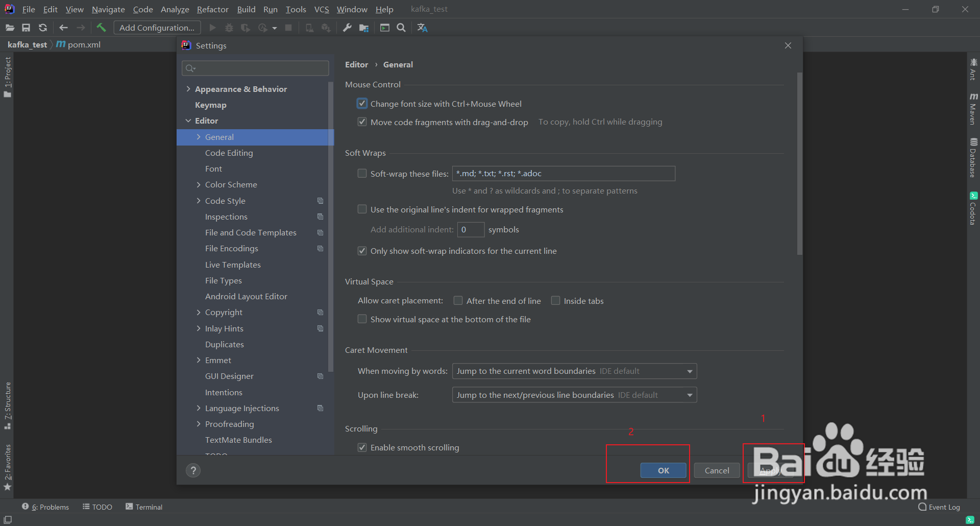Check Show virtual space at bottom
Viewport: 980px width, 526px height.
(362, 319)
